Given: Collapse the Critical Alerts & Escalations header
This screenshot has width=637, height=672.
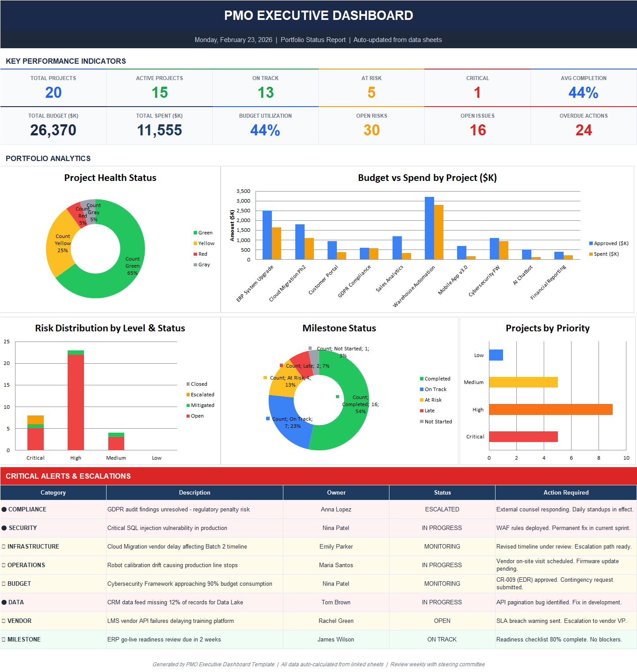Looking at the screenshot, I should click(69, 476).
